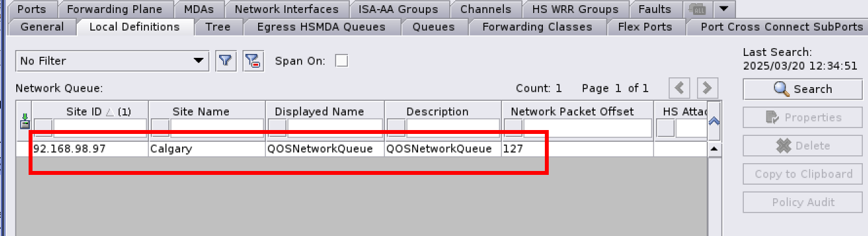This screenshot has width=868, height=236.
Task: Click the filter funnel icon
Action: tap(226, 61)
